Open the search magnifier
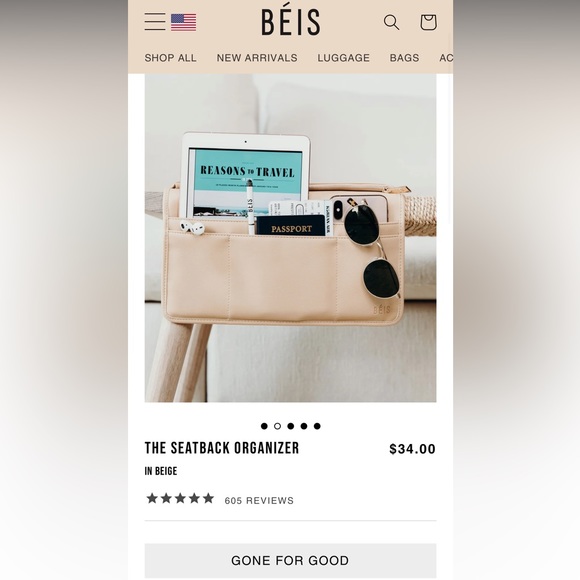Viewport: 580px width, 580px height. coord(391,22)
